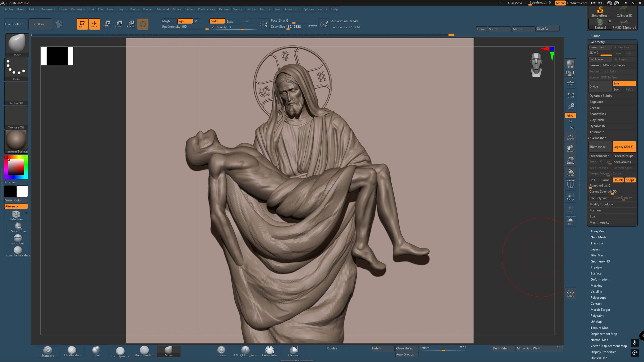The height and width of the screenshot is (362, 644).
Task: Select the Edit mode icon
Action: (x=82, y=24)
